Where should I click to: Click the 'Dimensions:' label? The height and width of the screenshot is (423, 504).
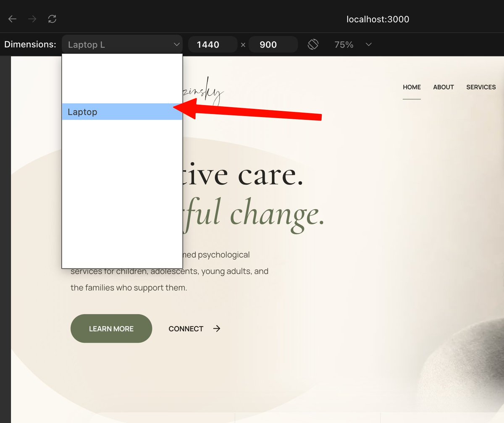[x=30, y=45]
